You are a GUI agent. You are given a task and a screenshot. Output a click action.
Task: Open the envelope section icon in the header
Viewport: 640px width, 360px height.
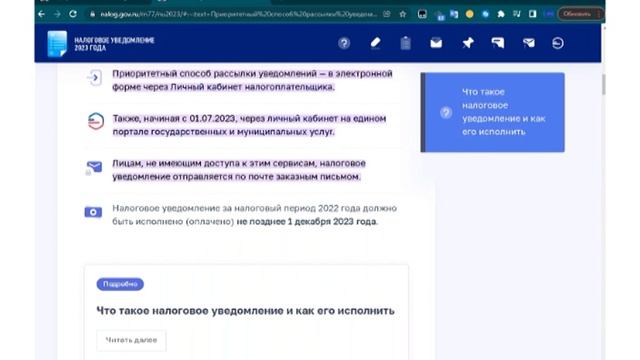click(x=436, y=43)
